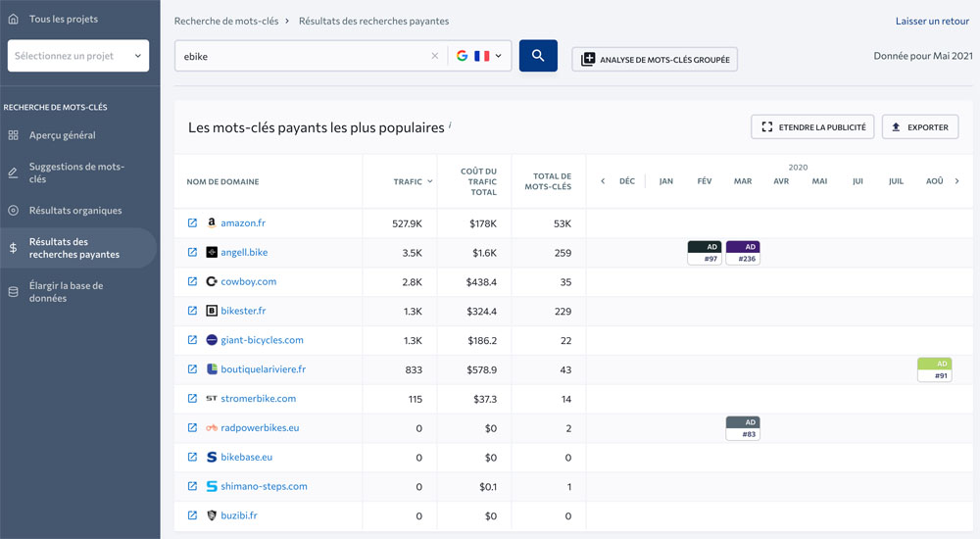This screenshot has height=539, width=980.
Task: Click the Tous les projets label
Action: (x=63, y=19)
